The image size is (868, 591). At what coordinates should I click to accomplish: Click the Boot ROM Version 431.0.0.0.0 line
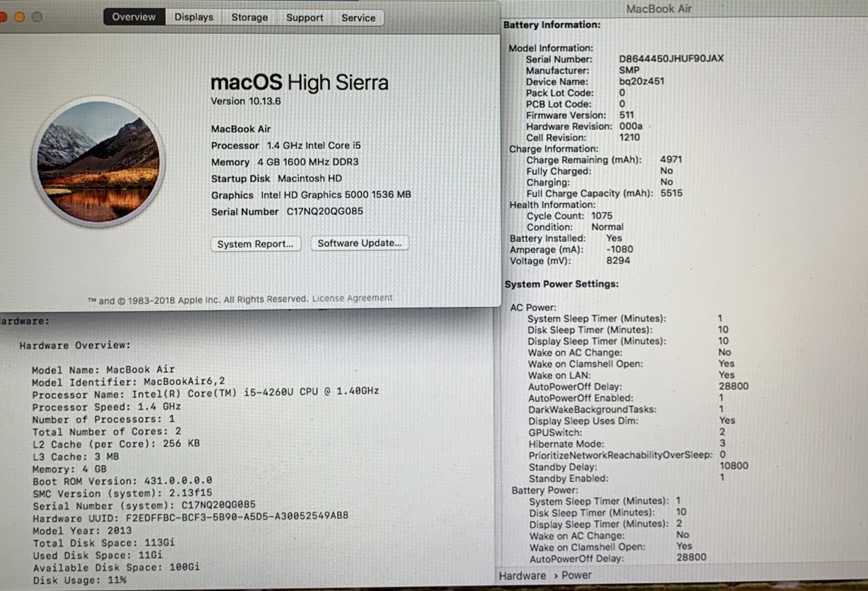122,481
